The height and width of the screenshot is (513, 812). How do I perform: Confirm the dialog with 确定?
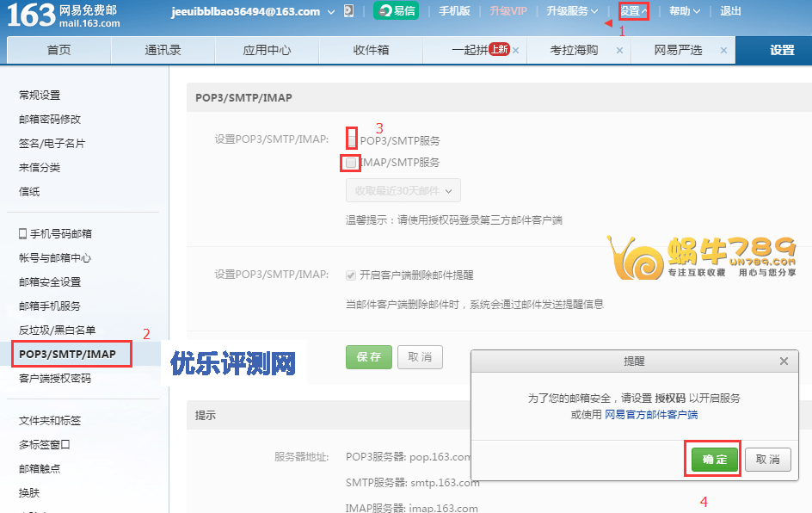click(715, 459)
